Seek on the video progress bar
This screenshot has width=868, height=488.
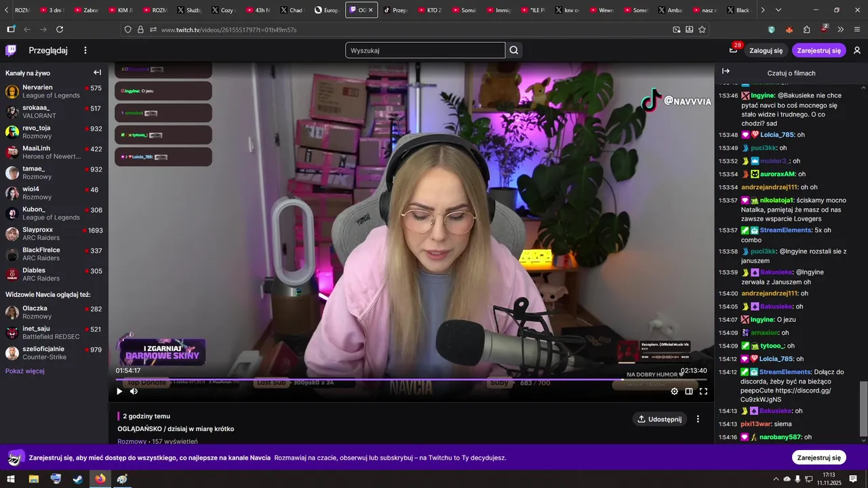pos(411,379)
